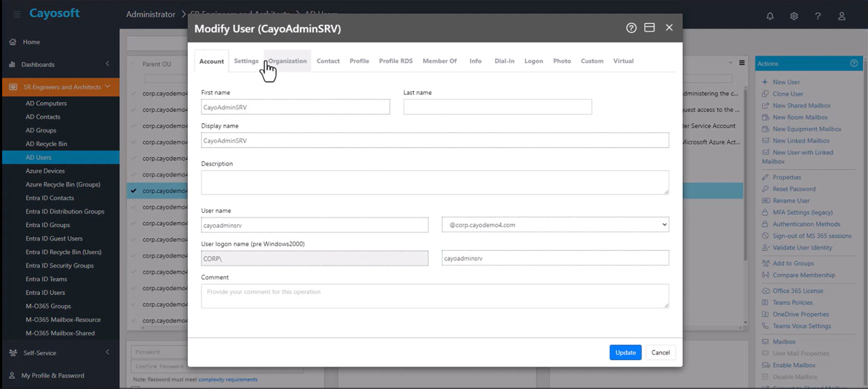
Task: Click the Office 365 License cloud icon
Action: [x=766, y=291]
